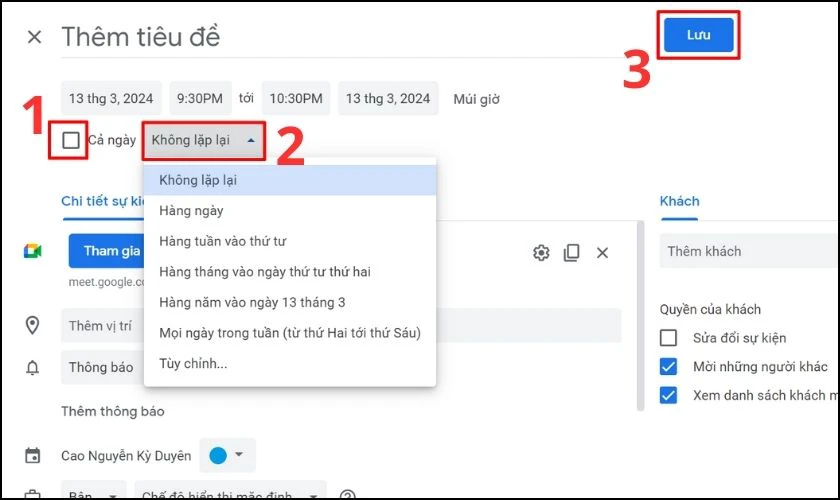
Task: Select Hàng tháng vào ngày thứ tư thứ hai
Action: 290,272
